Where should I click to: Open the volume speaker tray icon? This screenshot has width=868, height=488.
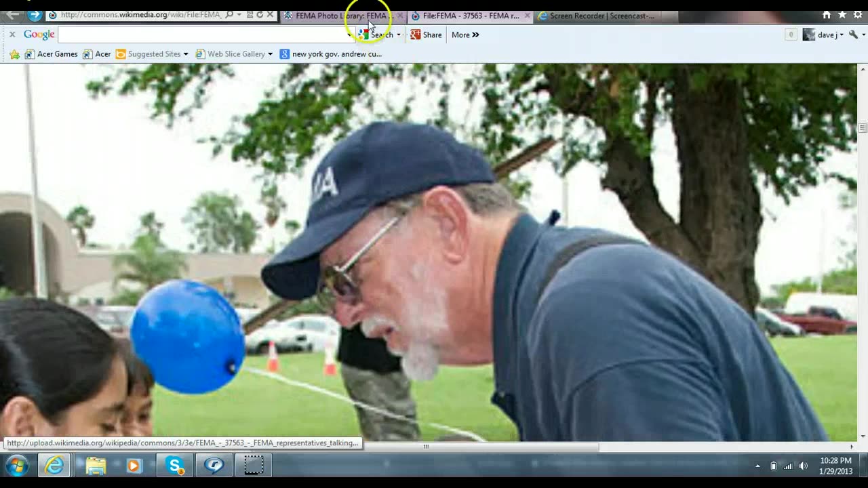[804, 466]
